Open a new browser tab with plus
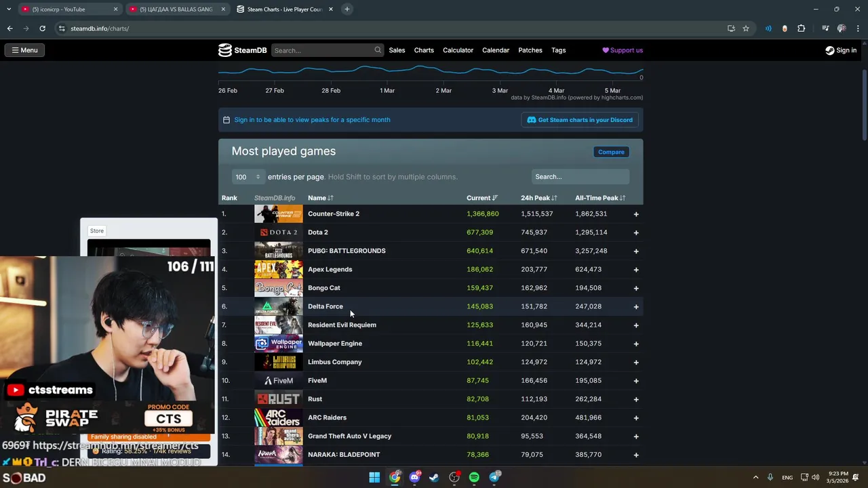The image size is (868, 488). 347,9
